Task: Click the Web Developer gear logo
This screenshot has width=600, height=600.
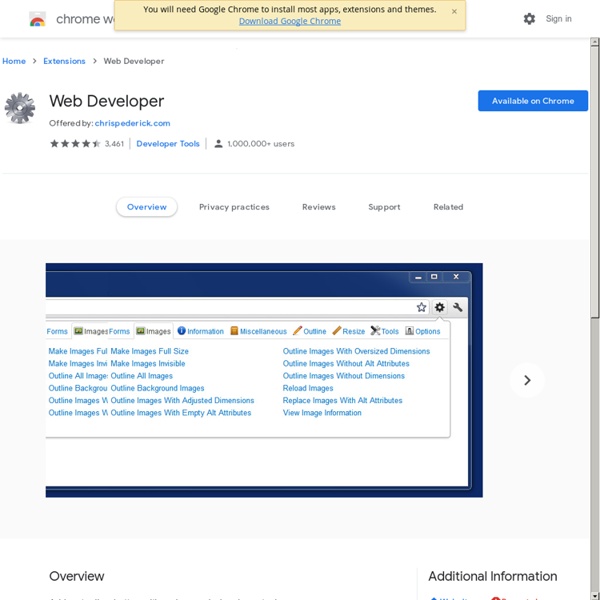Action: click(20, 108)
